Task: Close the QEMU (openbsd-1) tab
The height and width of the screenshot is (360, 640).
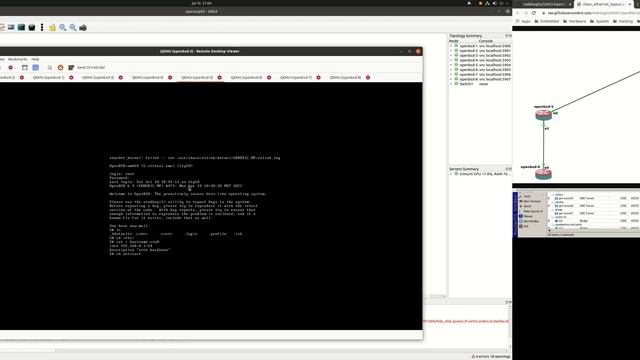Action: [71, 78]
